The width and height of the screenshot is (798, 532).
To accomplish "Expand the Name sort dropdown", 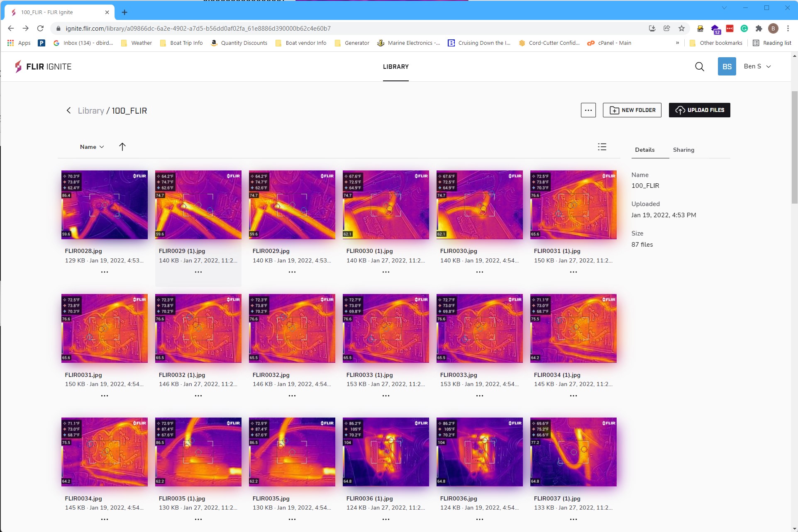I will pos(92,147).
